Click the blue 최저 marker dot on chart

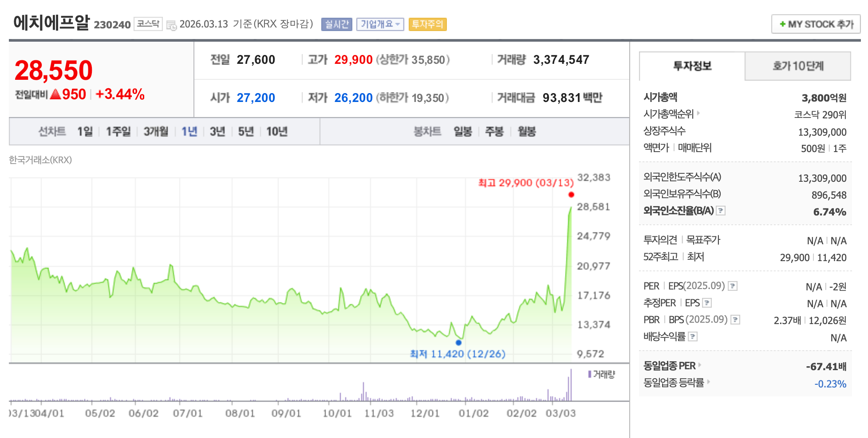point(458,342)
